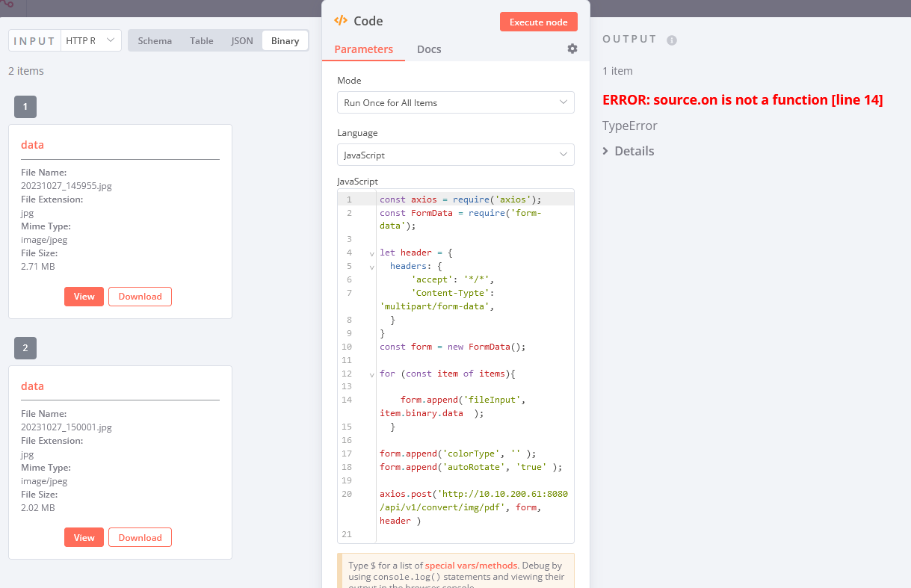Click the Code node icon
Image resolution: width=911 pixels, height=588 pixels.
[x=340, y=21]
